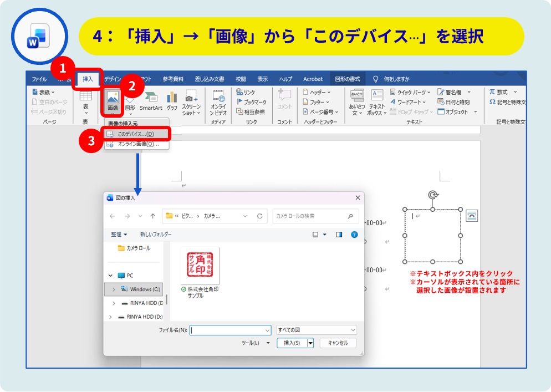Screen dimensions: 551x392
Task: Click the help icon in file dialog
Action: (354, 235)
